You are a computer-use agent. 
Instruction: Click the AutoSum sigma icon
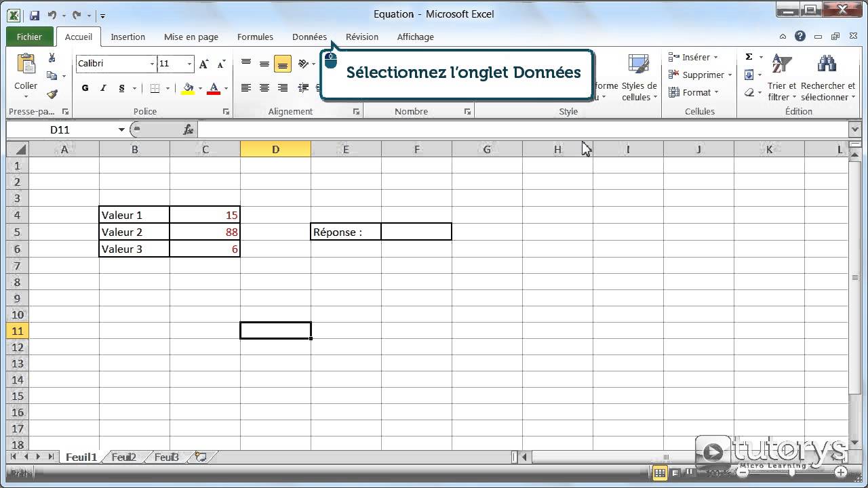click(x=749, y=58)
